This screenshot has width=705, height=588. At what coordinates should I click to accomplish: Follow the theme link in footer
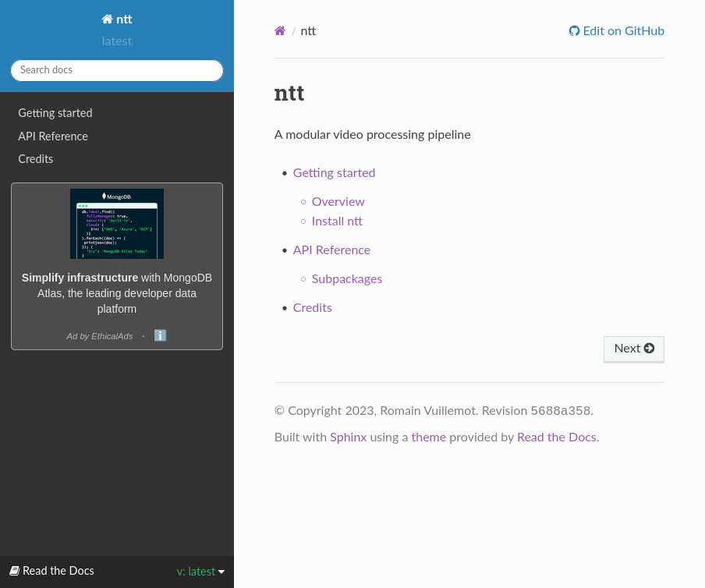[x=428, y=437]
